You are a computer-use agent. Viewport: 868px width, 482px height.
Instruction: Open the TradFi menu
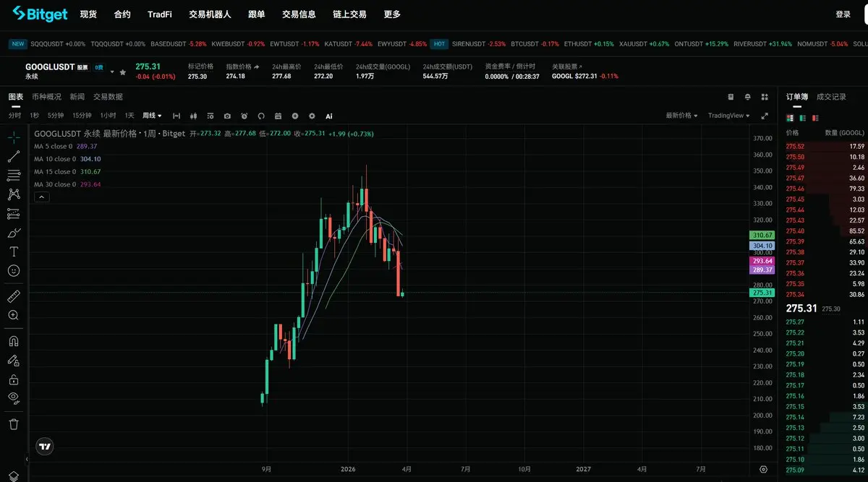pyautogui.click(x=160, y=14)
